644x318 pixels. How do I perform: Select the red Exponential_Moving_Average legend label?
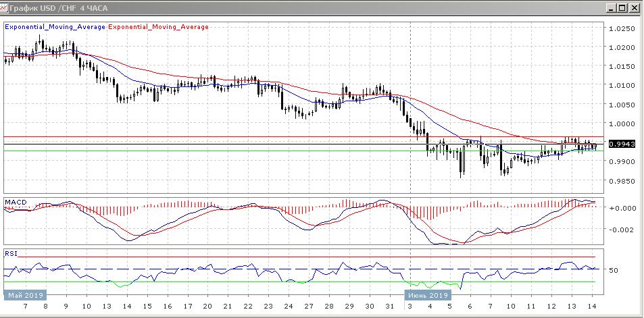pos(158,27)
